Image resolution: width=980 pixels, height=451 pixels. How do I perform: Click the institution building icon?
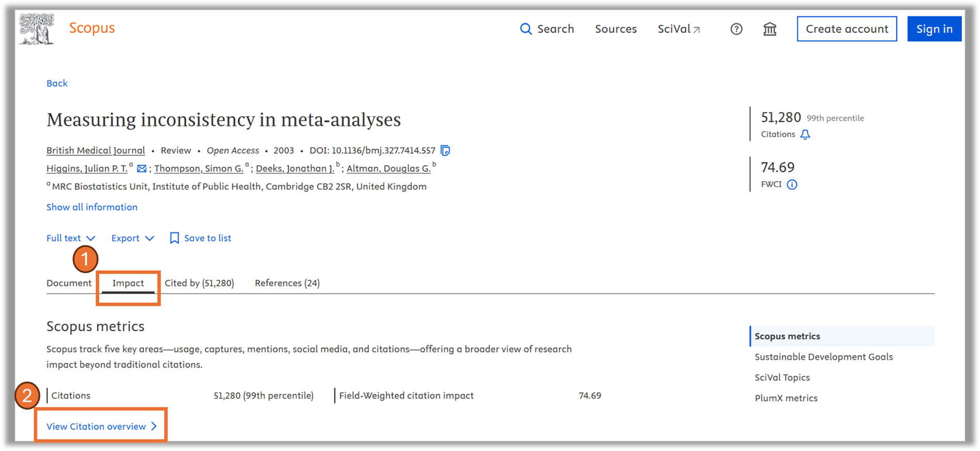770,29
